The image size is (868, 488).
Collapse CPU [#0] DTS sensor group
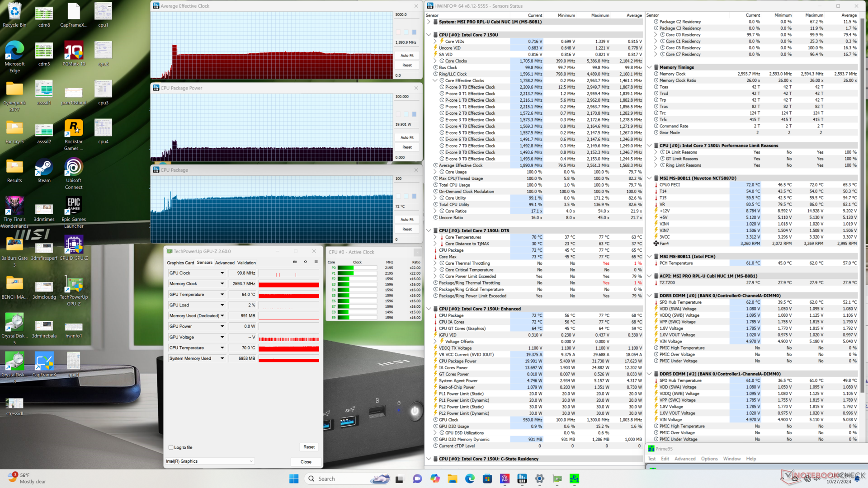[429, 230]
